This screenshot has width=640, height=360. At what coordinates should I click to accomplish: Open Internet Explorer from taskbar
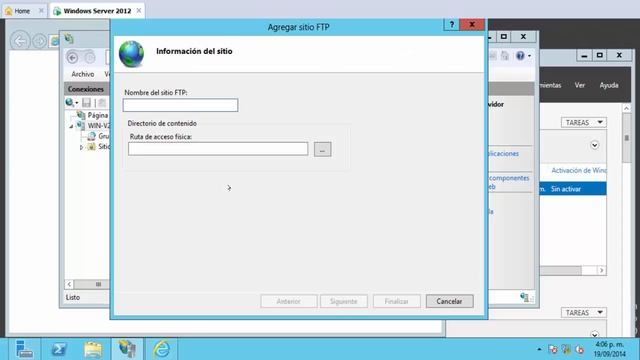162,349
